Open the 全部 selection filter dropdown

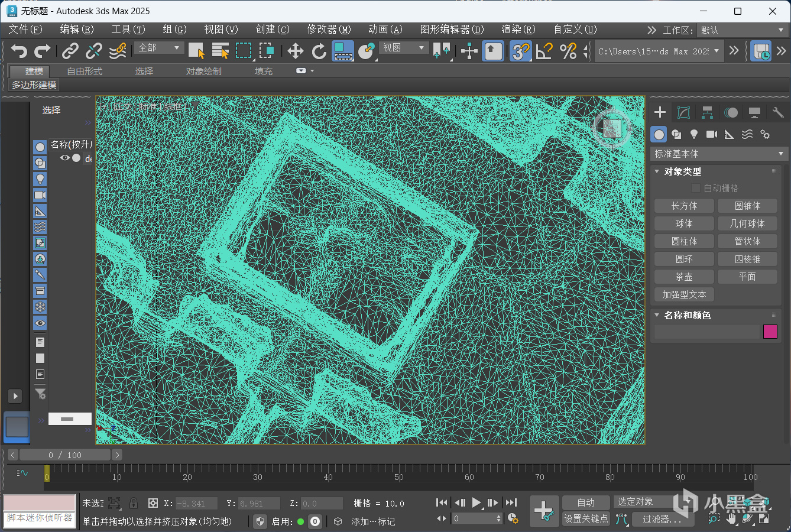pos(159,48)
